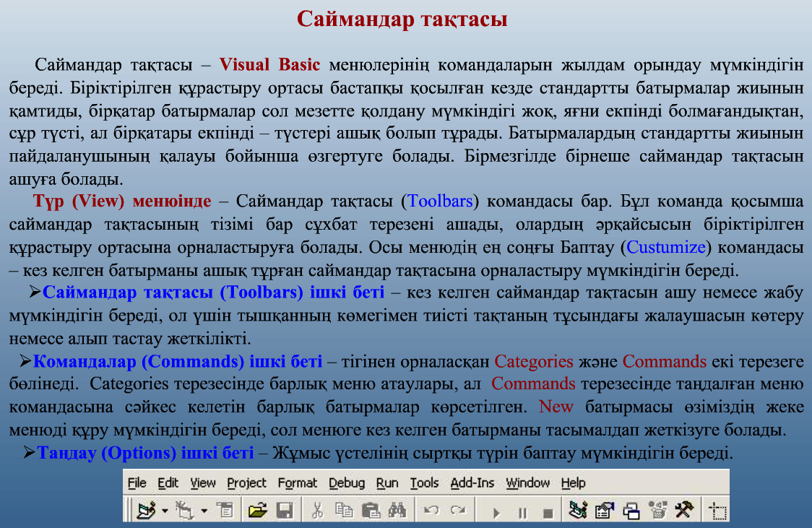The image size is (812, 528).
Task: Click the Redo arrow icon
Action: pos(458,511)
